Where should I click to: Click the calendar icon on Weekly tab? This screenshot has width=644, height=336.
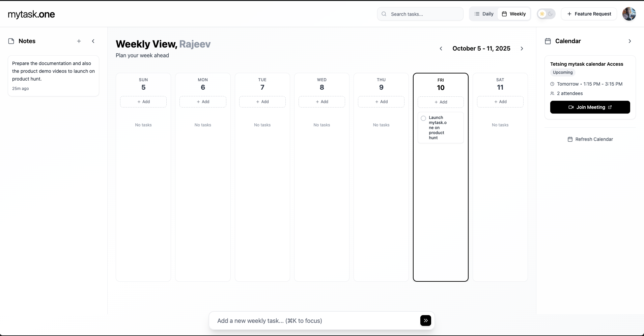click(504, 14)
